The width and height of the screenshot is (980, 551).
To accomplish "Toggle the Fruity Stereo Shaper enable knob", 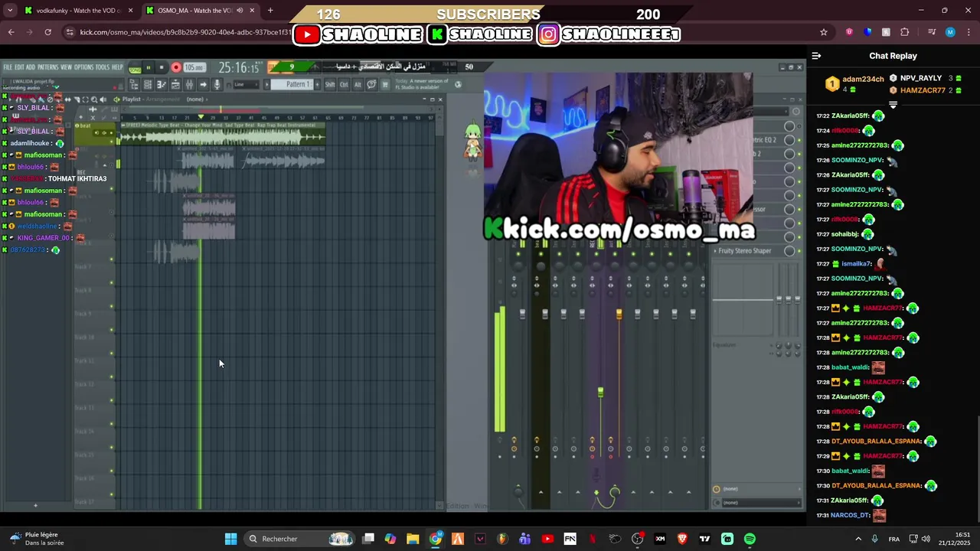I will (x=789, y=250).
